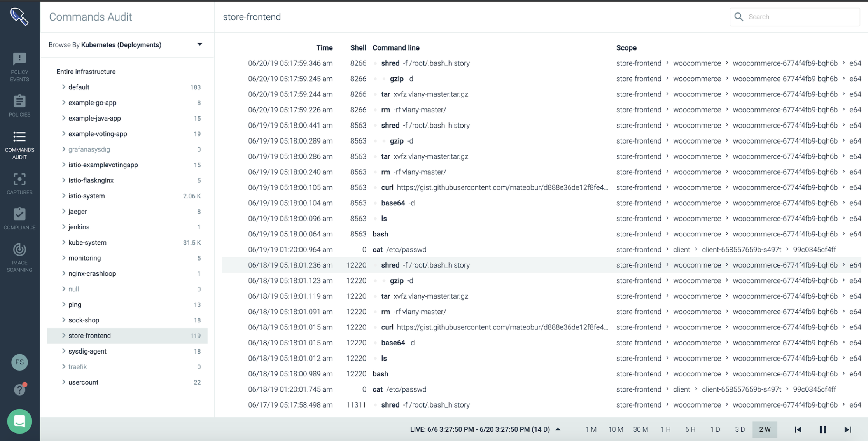Open 06/20/19 05:17:59.244 tar row
This screenshot has height=441, width=868.
(542, 94)
